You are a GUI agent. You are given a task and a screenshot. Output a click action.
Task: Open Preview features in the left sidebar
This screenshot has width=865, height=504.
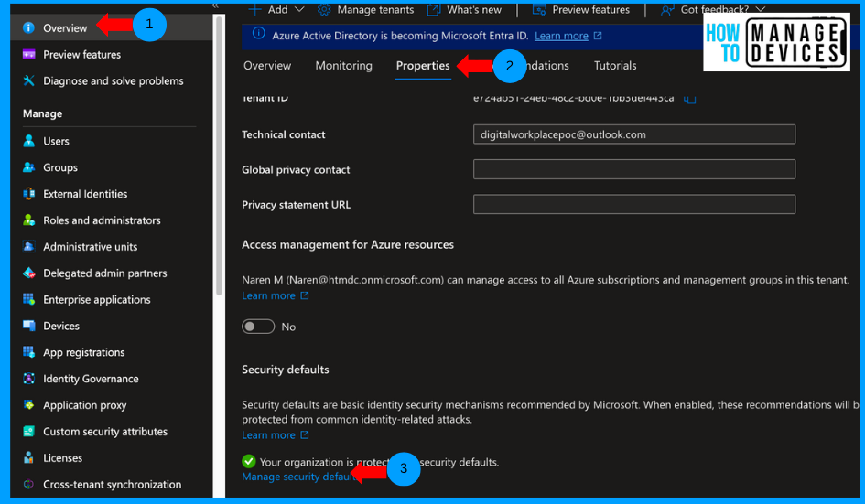pos(81,55)
